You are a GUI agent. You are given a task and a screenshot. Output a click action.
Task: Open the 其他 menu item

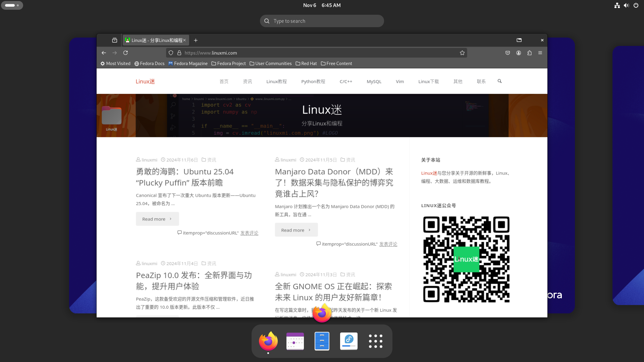(x=458, y=81)
